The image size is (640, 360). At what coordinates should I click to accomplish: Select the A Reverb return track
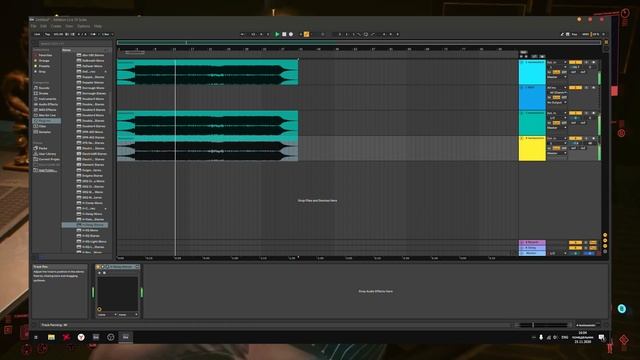(x=532, y=242)
